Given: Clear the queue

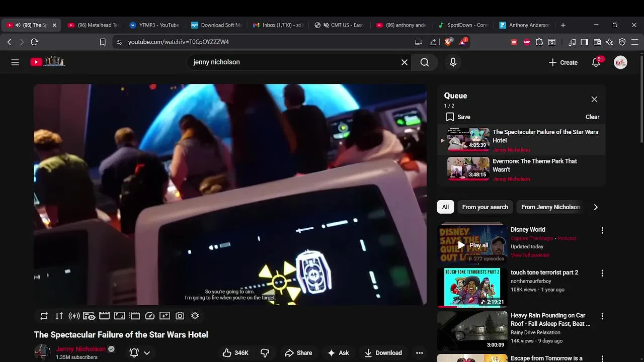Looking at the screenshot, I should pyautogui.click(x=592, y=117).
